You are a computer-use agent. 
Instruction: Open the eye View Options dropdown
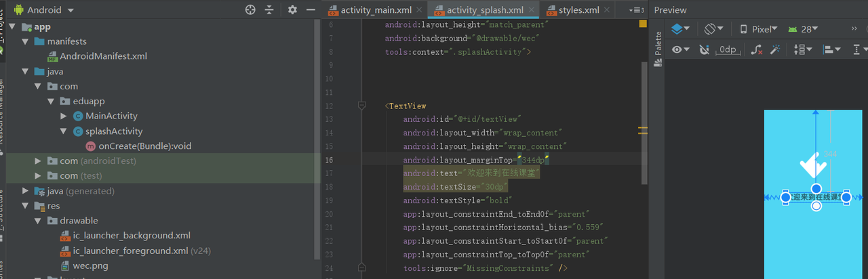point(680,49)
